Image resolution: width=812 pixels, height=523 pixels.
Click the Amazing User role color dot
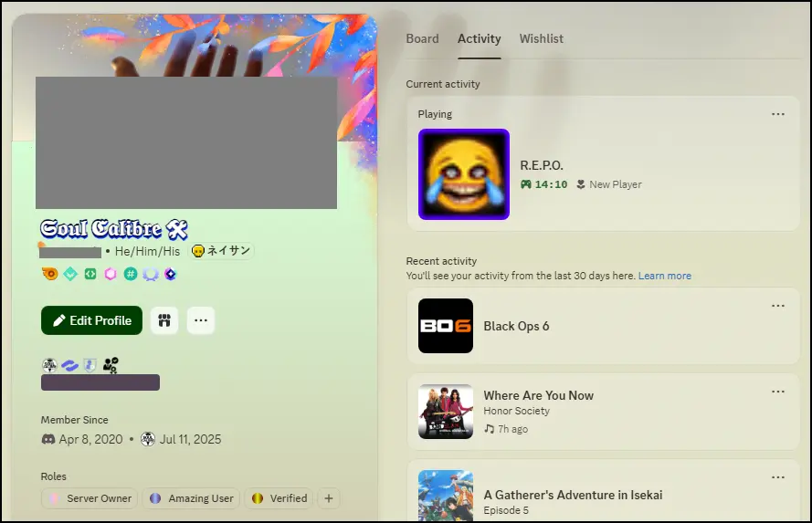155,498
